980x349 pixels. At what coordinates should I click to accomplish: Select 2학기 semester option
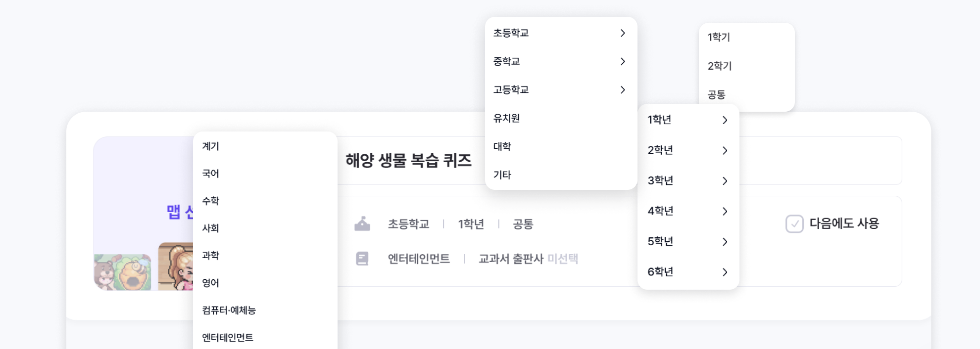point(720,66)
